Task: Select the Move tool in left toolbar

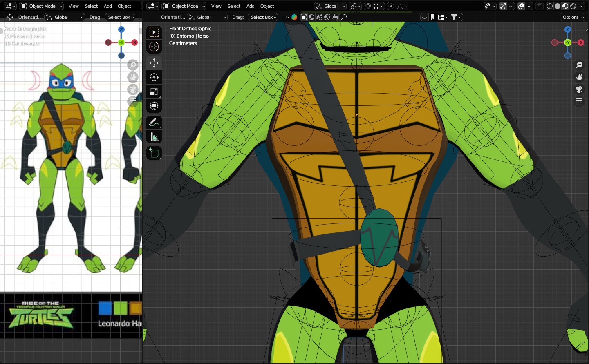Action: tap(154, 63)
